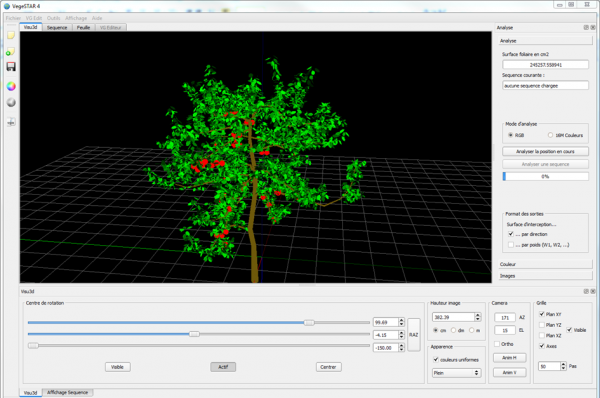
Task: Expand the Images section
Action: click(545, 276)
